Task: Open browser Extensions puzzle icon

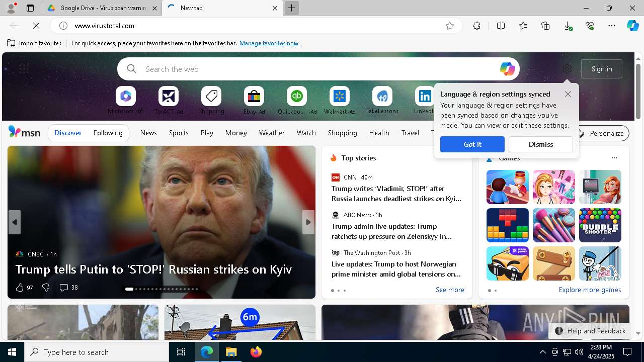Action: coord(476,26)
